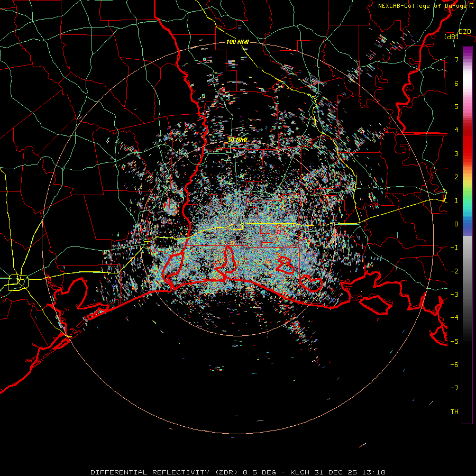Click the 2 value on the color scale
Screen dimensions: 476x476
[456, 177]
